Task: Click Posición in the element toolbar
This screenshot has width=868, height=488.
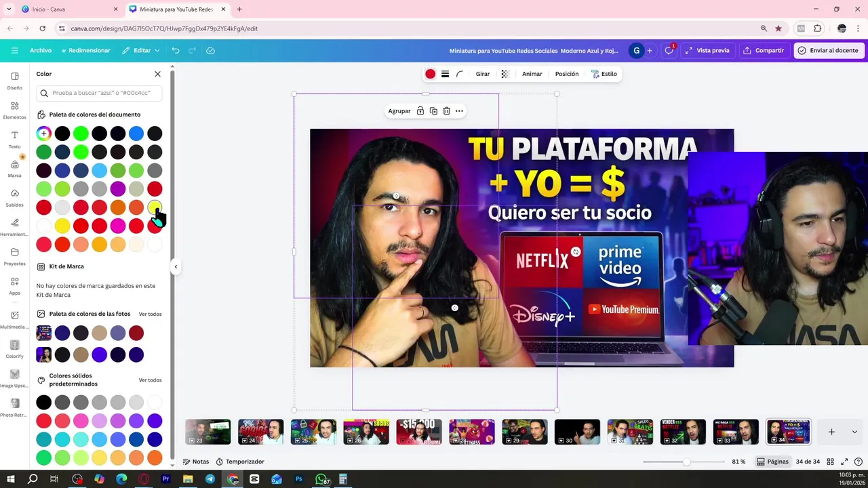Action: [567, 74]
